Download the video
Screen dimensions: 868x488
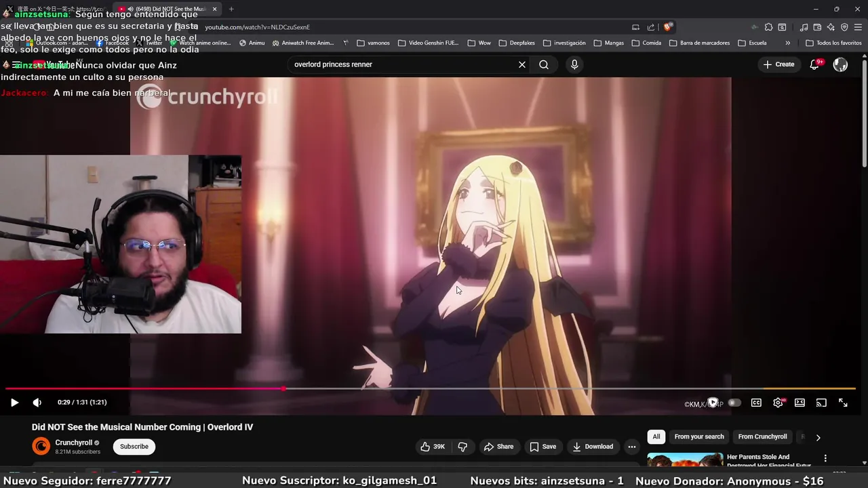click(x=593, y=447)
